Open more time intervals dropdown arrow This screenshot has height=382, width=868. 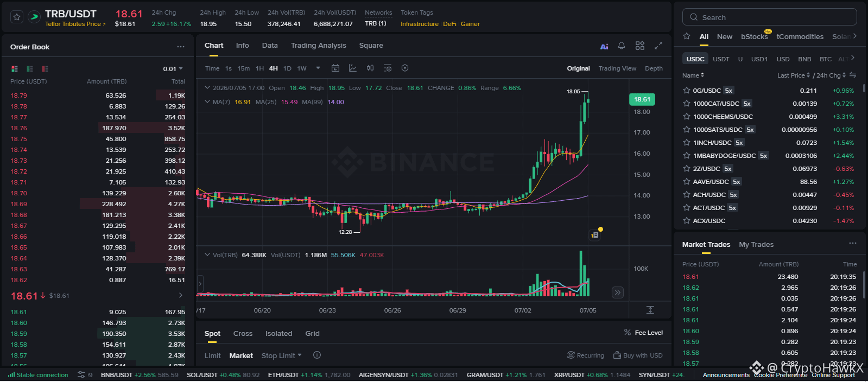[x=318, y=68]
